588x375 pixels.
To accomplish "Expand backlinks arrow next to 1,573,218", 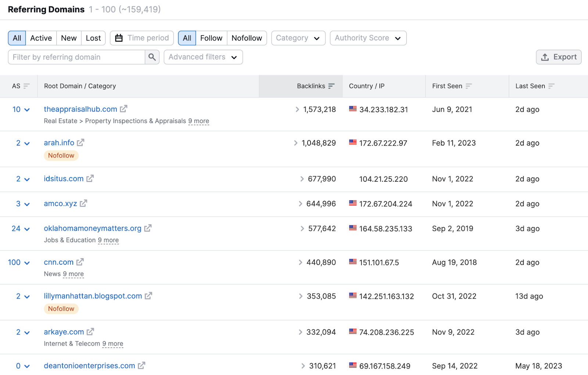I will pos(297,109).
